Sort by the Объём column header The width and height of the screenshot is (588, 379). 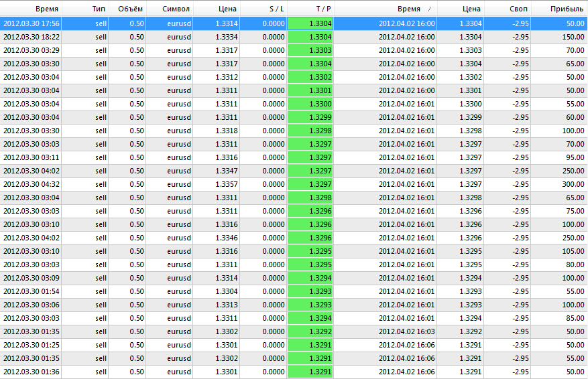[x=127, y=9]
